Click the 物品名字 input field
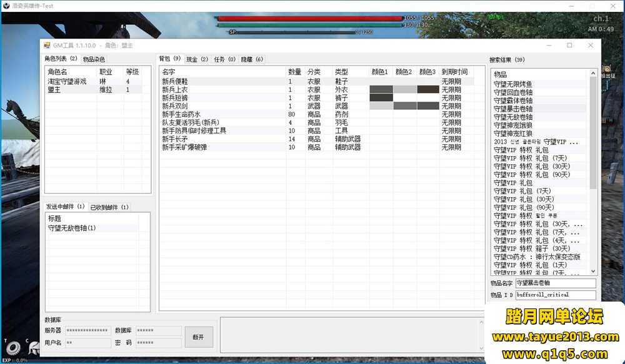 [x=555, y=283]
